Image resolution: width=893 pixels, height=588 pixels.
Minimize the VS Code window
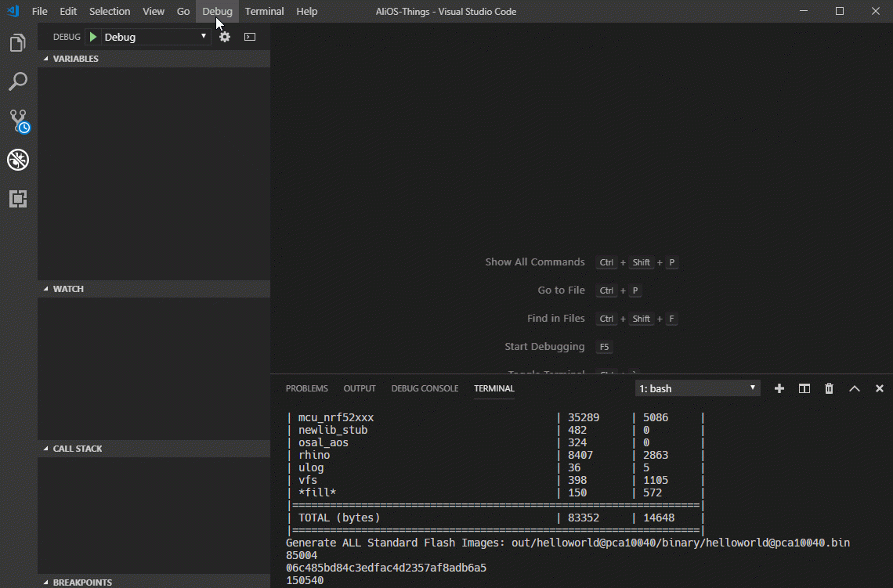click(x=804, y=11)
